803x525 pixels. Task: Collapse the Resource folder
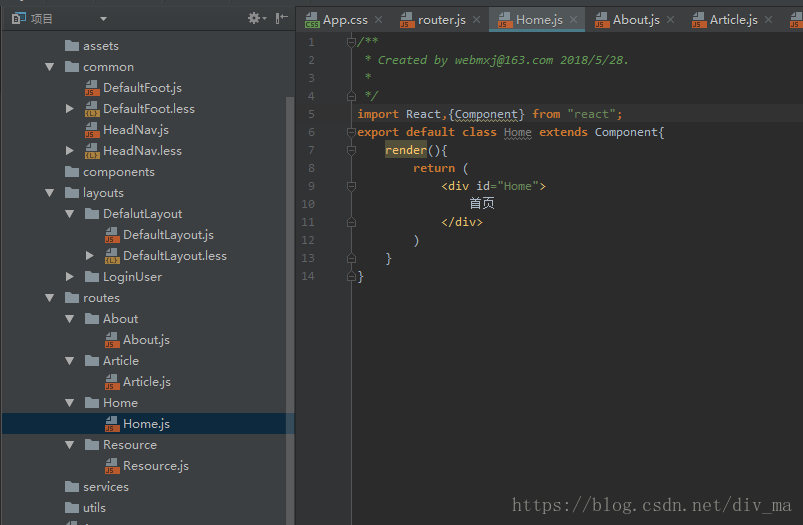tap(70, 445)
